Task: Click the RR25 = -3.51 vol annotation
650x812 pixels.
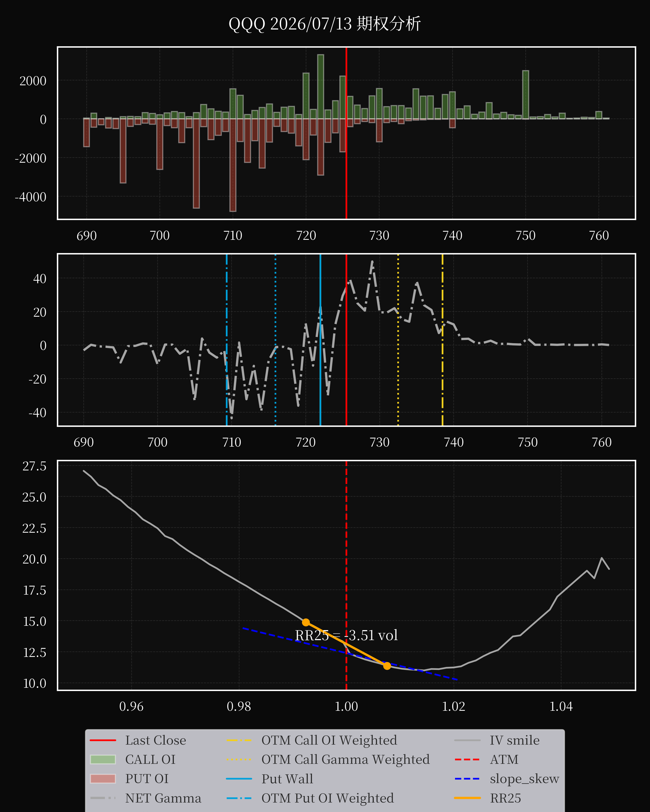Action: click(346, 635)
